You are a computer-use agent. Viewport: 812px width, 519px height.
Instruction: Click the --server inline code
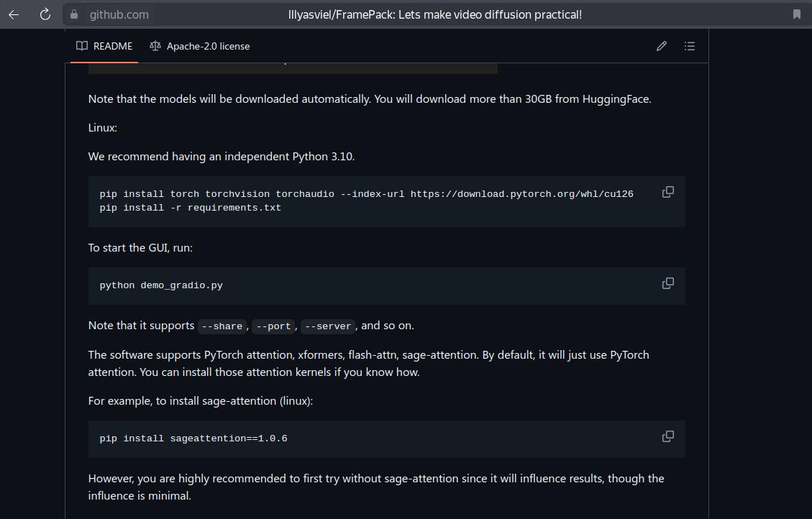click(x=328, y=326)
